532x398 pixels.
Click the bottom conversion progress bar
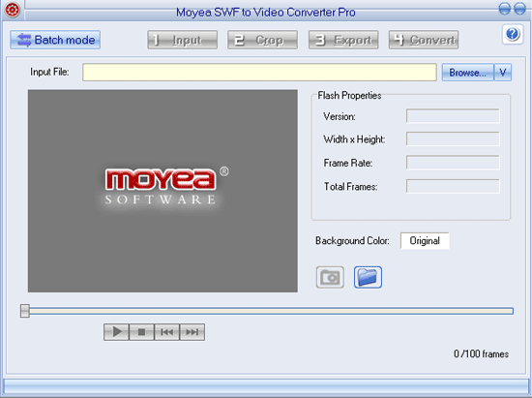[x=266, y=386]
